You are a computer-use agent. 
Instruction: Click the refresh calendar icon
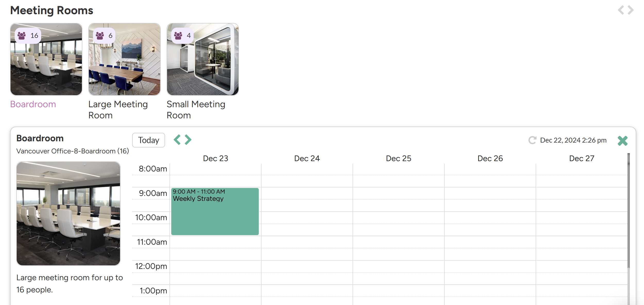[532, 140]
